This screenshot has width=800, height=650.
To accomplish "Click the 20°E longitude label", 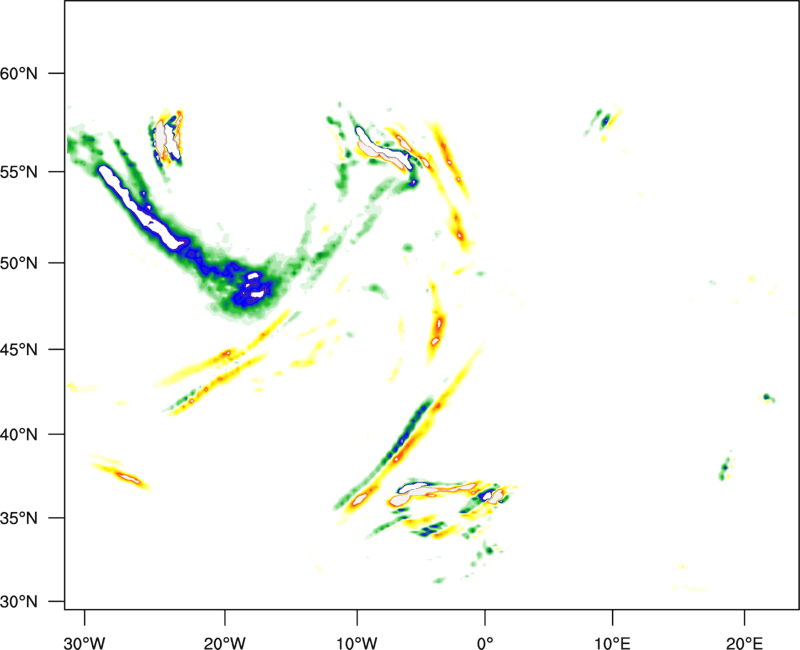I will pyautogui.click(x=744, y=643).
